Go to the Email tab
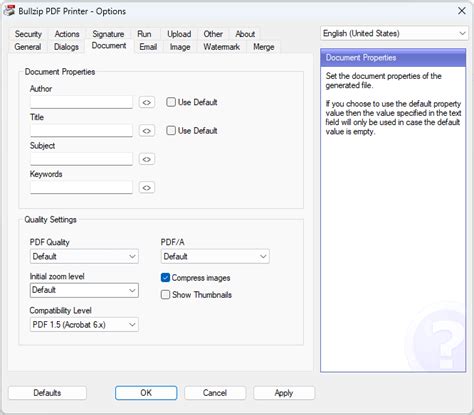Image resolution: width=474 pixels, height=415 pixels. pyautogui.click(x=148, y=47)
